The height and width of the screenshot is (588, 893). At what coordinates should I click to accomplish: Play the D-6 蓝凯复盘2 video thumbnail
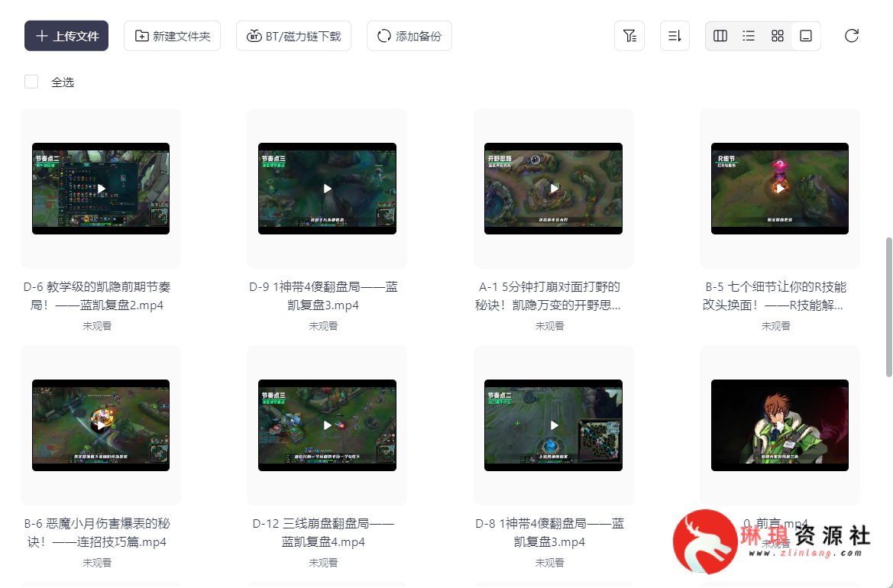[101, 189]
